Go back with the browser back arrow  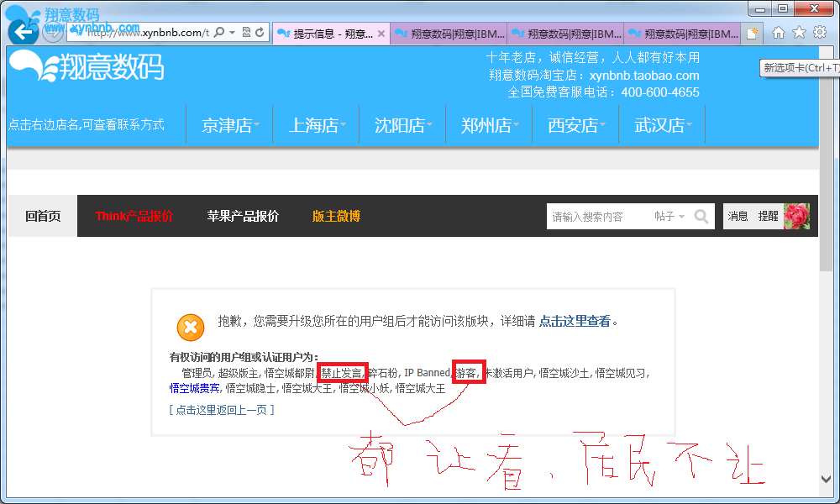click(23, 32)
